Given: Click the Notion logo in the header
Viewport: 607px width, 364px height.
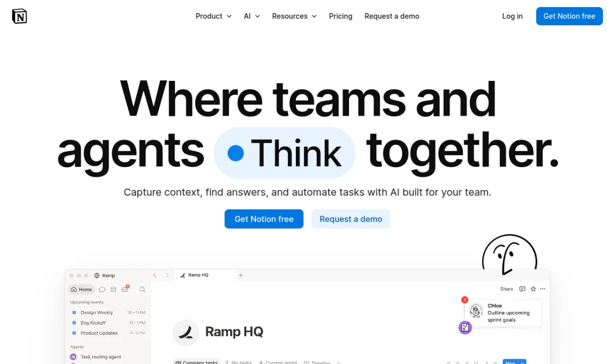Looking at the screenshot, I should pos(19,16).
